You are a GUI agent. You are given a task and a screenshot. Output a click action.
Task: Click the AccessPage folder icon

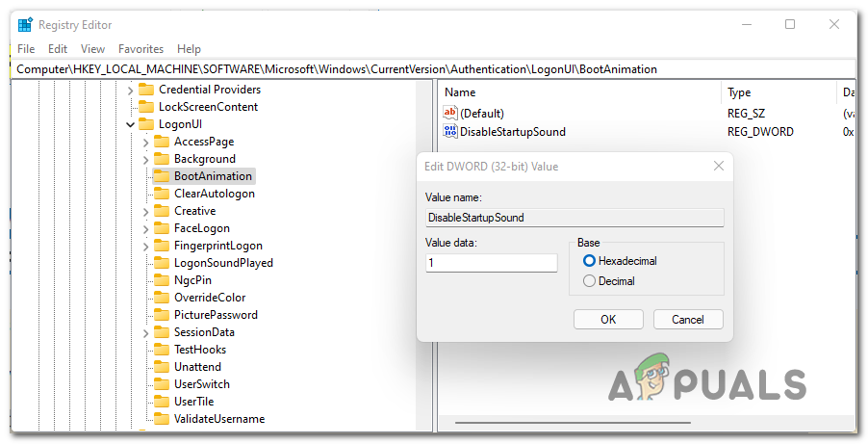(x=162, y=142)
